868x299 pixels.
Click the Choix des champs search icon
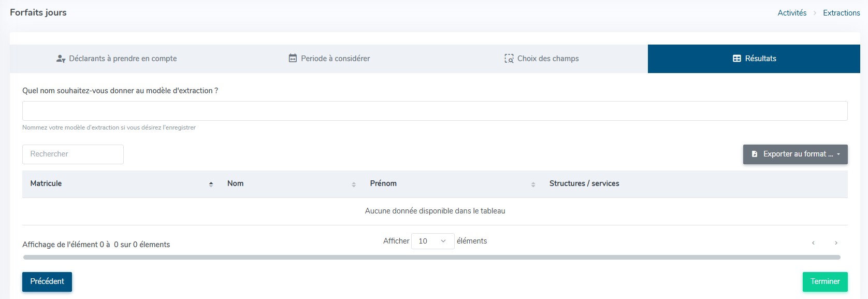509,59
